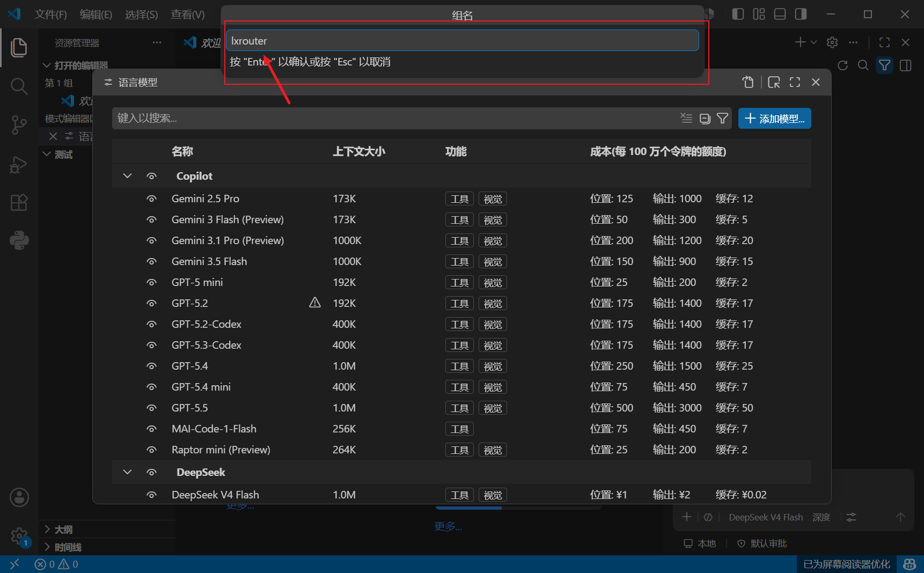
Task: Open the remote window indicator in the status bar
Action: click(14, 564)
